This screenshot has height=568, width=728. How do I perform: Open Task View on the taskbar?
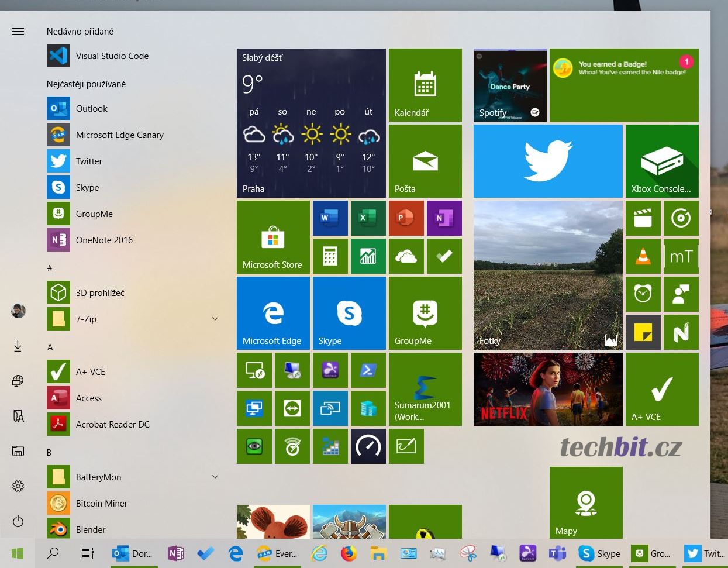(x=87, y=553)
